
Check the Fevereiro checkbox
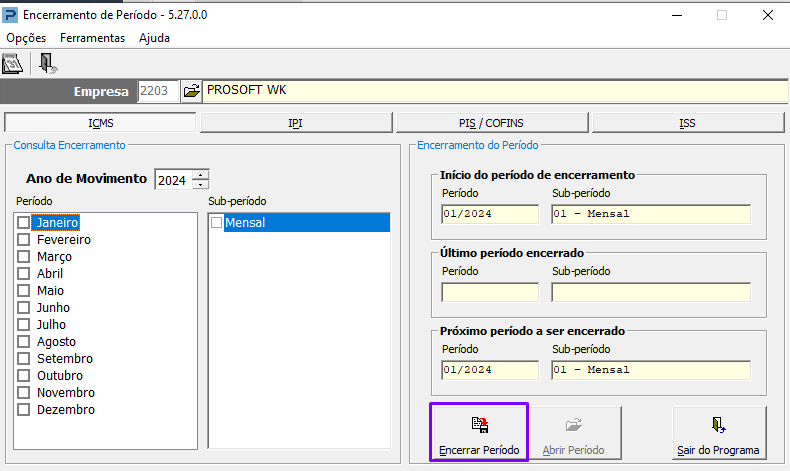coord(23,239)
